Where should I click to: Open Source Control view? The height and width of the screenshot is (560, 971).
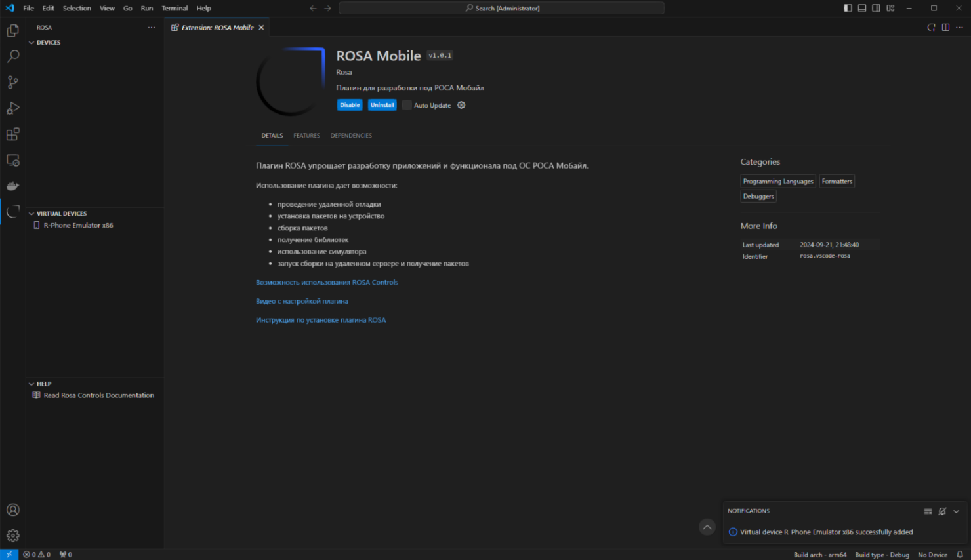tap(12, 83)
